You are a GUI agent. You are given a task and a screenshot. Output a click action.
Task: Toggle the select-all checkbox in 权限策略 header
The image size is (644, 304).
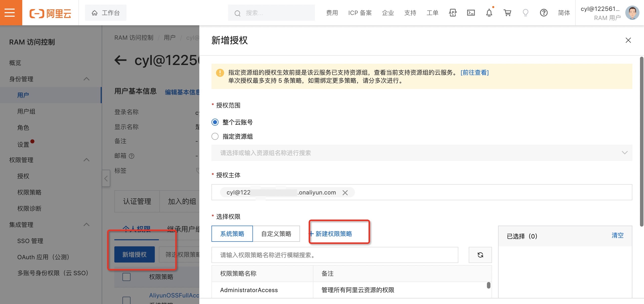coord(126,277)
